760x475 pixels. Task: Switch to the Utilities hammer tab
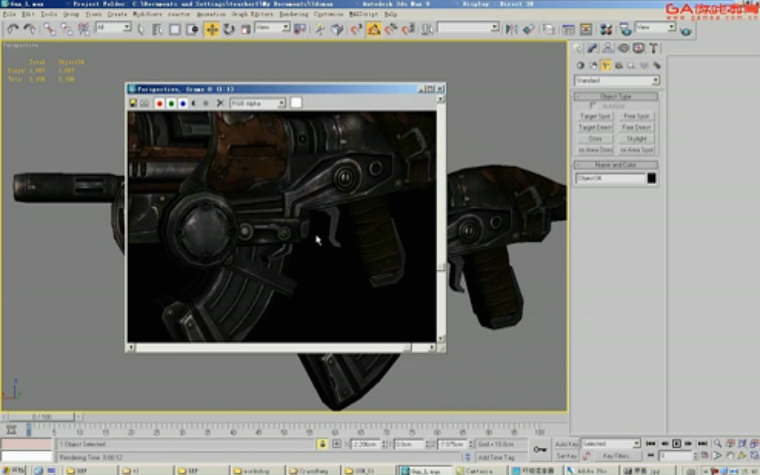(x=654, y=48)
